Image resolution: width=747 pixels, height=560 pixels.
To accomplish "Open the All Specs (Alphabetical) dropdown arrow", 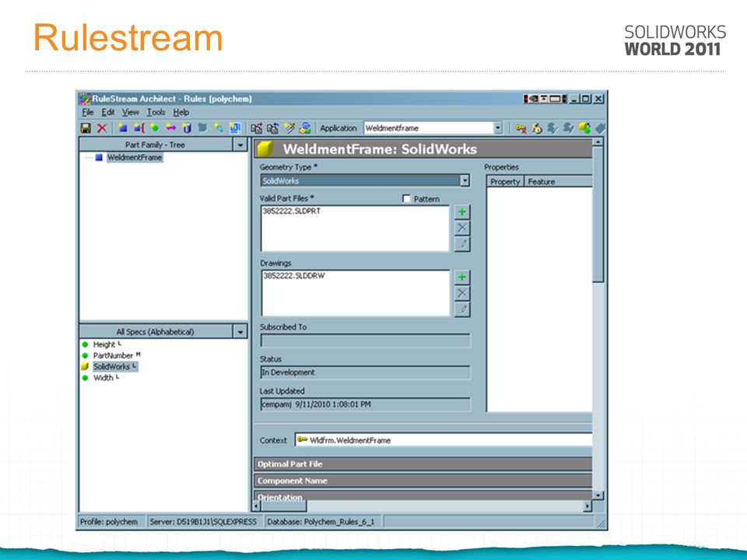I will tap(240, 331).
